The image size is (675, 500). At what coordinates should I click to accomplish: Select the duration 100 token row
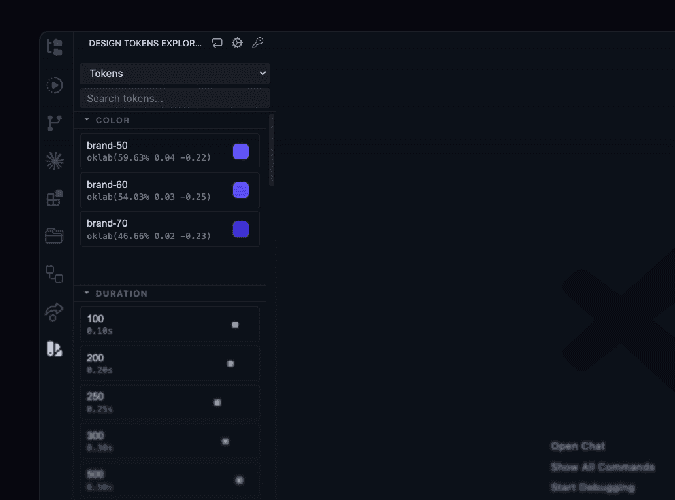[x=170, y=324]
